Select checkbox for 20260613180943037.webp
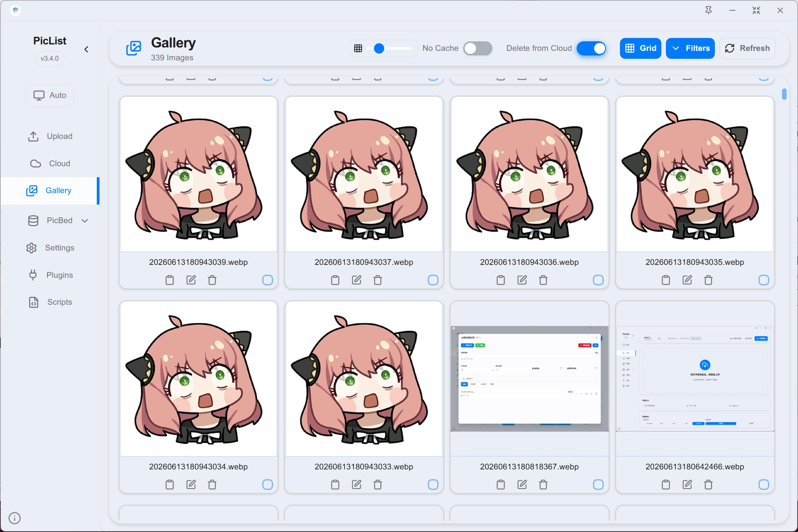Image resolution: width=798 pixels, height=532 pixels. (433, 280)
